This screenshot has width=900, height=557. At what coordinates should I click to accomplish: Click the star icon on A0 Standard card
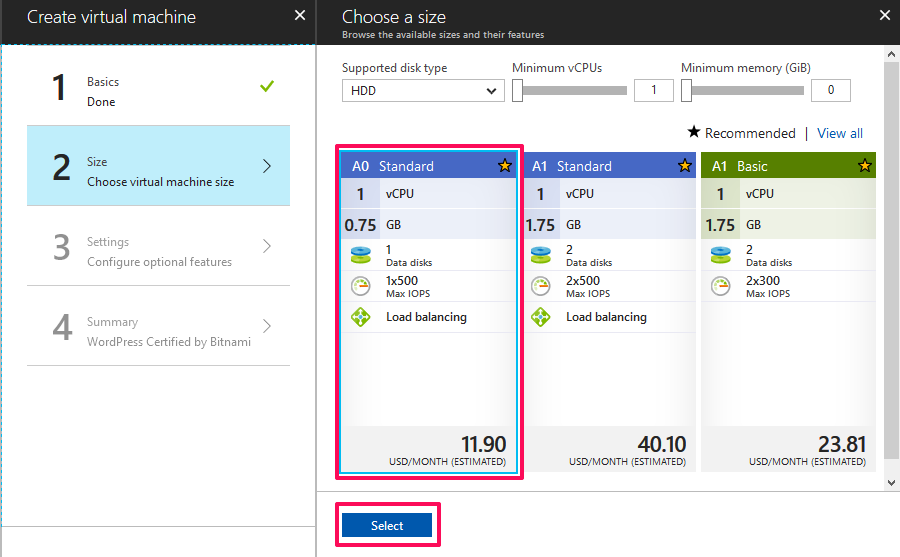pyautogui.click(x=505, y=166)
